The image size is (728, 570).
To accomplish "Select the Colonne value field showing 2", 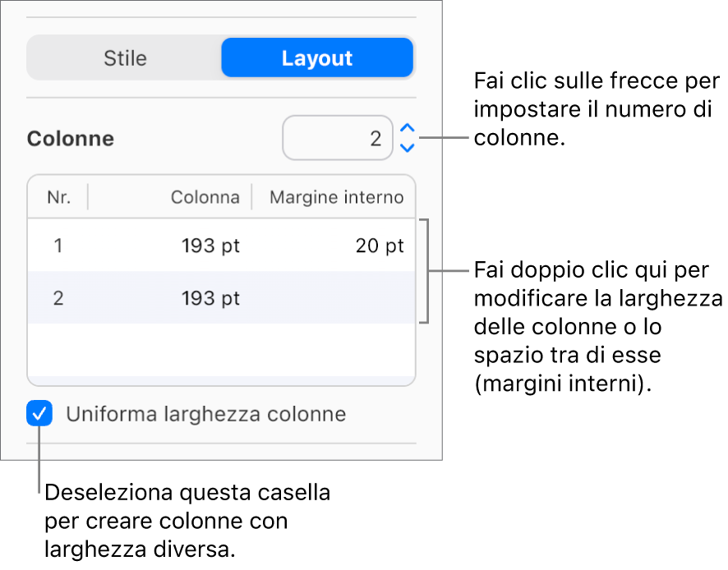I will point(338,138).
